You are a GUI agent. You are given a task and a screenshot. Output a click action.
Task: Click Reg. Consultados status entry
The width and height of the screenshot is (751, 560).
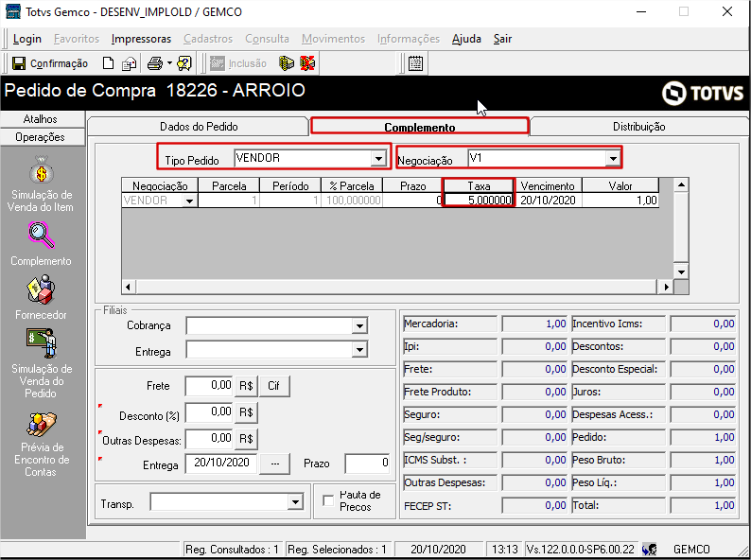click(233, 549)
